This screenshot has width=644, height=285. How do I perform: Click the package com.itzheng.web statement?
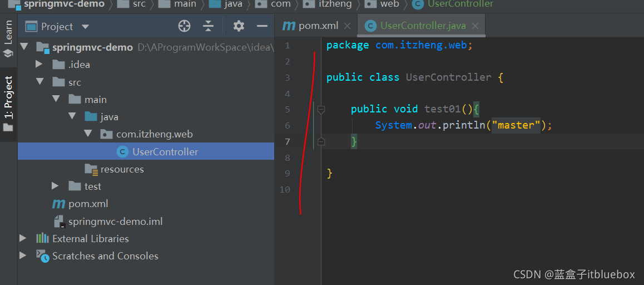[400, 45]
